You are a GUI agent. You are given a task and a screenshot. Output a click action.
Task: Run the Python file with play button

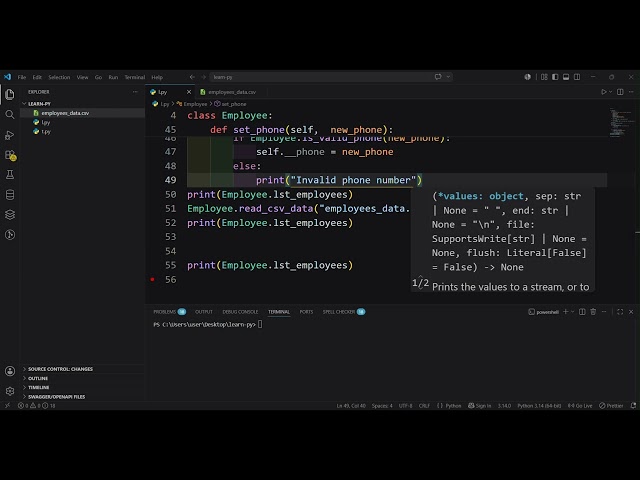pyautogui.click(x=604, y=92)
